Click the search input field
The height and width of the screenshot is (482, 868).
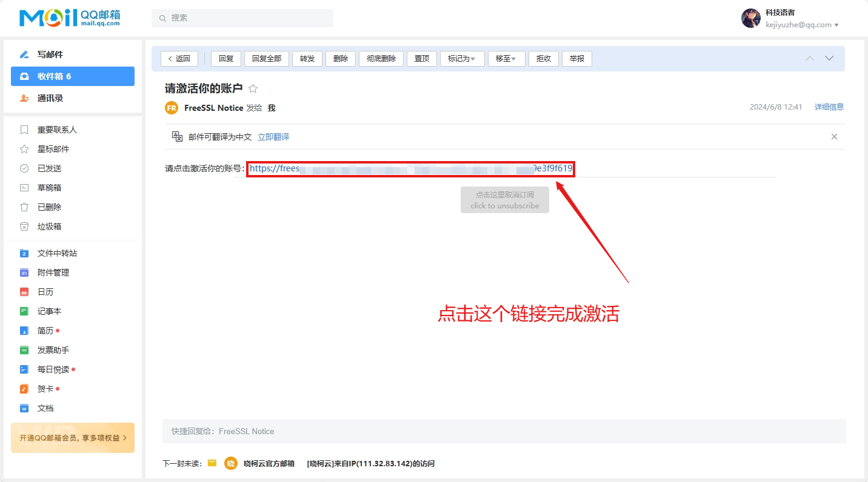[242, 18]
